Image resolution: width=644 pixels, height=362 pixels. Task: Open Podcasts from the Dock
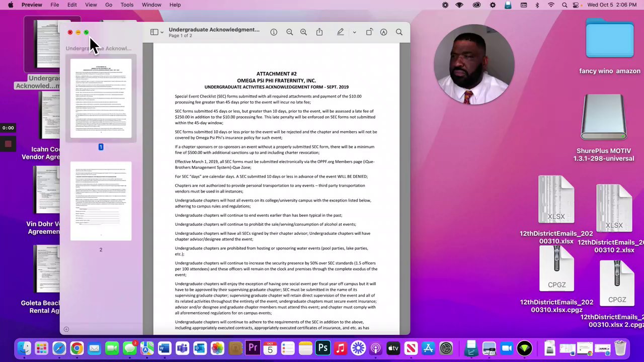click(x=376, y=348)
